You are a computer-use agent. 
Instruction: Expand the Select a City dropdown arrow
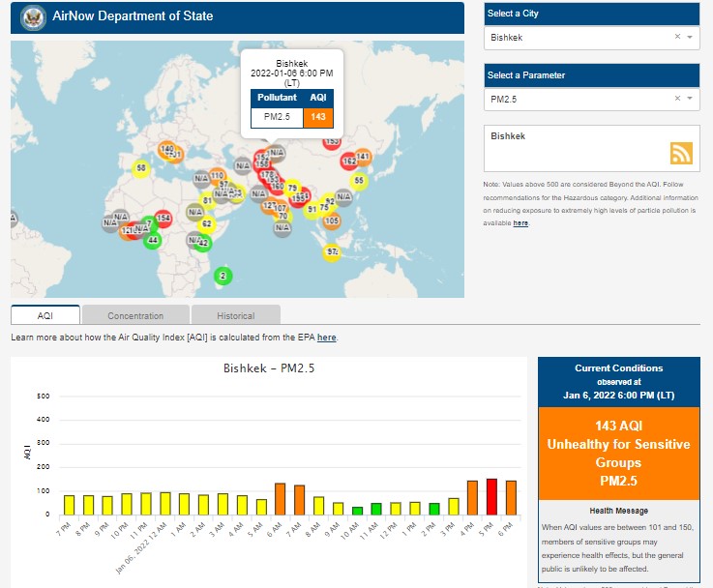pos(690,38)
